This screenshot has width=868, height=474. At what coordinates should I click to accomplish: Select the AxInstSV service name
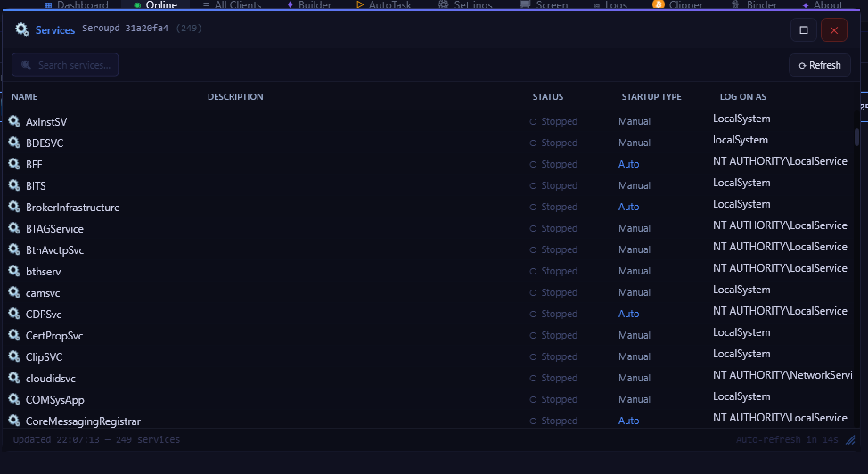click(x=46, y=121)
